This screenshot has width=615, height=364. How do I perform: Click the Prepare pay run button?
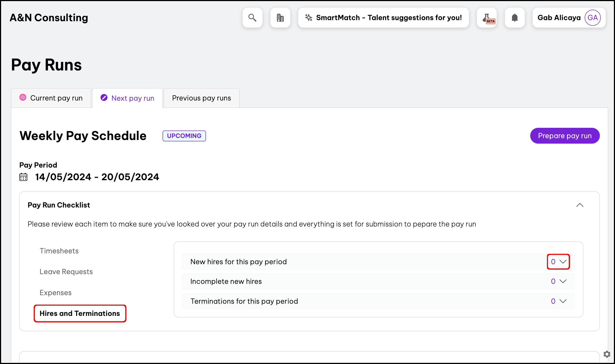coord(565,136)
